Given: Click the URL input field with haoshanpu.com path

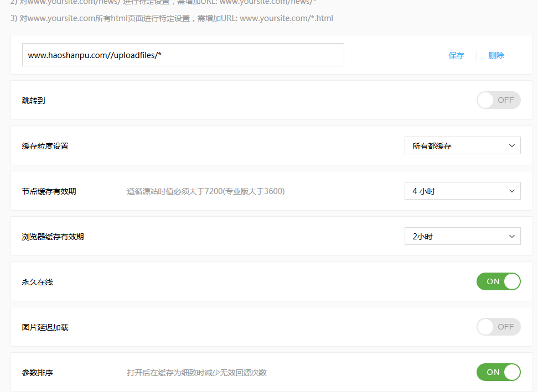Looking at the screenshot, I should coord(183,55).
